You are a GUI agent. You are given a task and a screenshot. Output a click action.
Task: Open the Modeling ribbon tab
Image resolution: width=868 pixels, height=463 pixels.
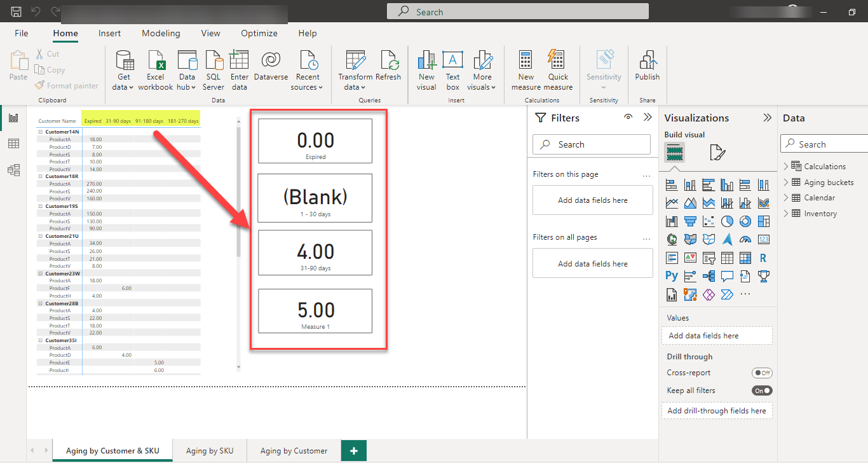point(161,33)
